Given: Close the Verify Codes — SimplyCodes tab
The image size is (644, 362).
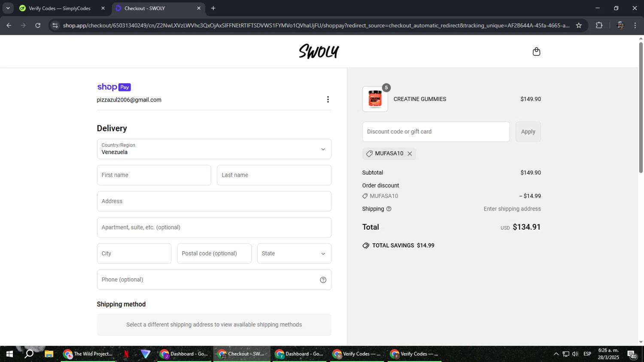Looking at the screenshot, I should click(x=103, y=8).
